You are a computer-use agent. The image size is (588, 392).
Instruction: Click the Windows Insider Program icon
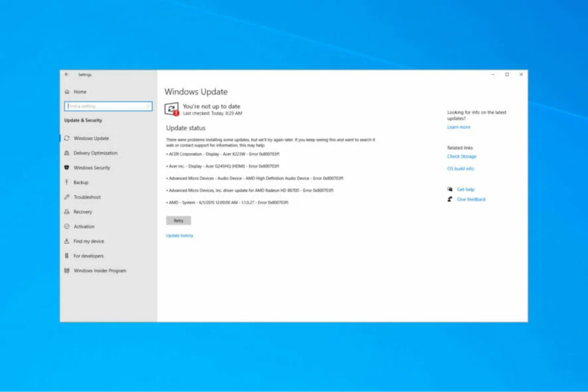point(67,271)
